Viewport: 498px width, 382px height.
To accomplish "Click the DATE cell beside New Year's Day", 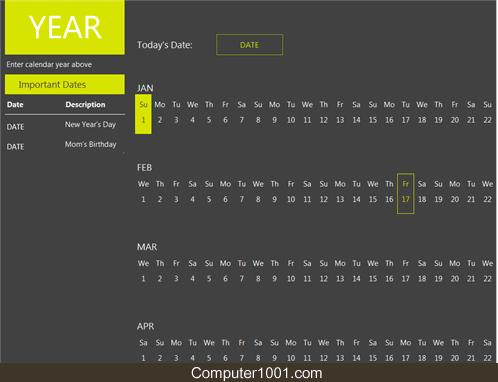I will [15, 127].
